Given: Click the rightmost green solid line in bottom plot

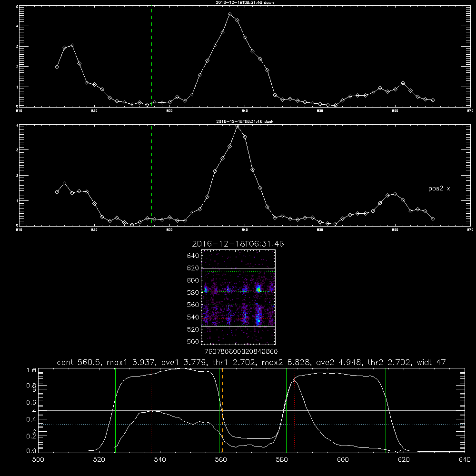Looking at the screenshot, I should (386, 410).
